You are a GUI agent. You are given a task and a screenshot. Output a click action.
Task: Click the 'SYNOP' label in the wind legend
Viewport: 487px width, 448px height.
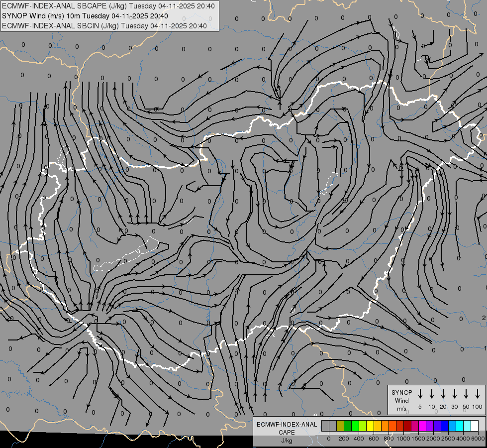coord(401,392)
